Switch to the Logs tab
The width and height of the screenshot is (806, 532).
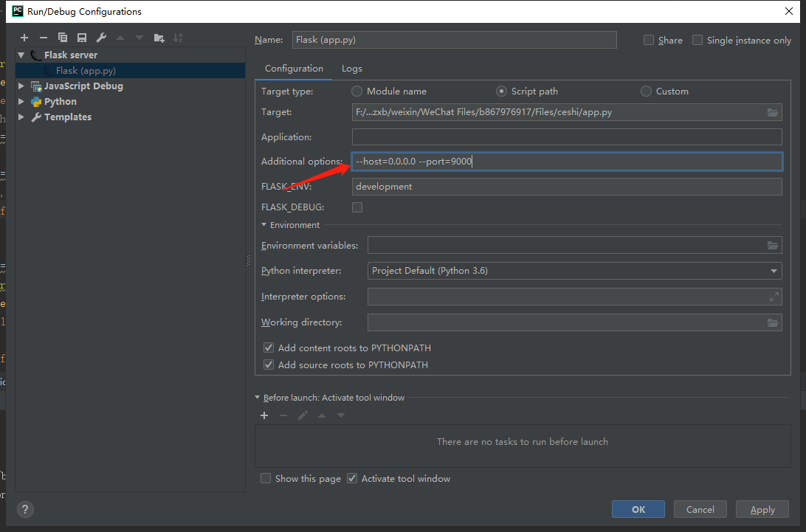(x=352, y=69)
